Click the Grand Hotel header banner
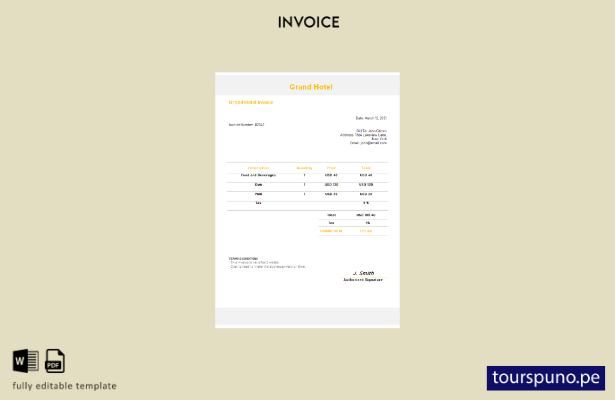The width and height of the screenshot is (615, 400). tap(308, 84)
